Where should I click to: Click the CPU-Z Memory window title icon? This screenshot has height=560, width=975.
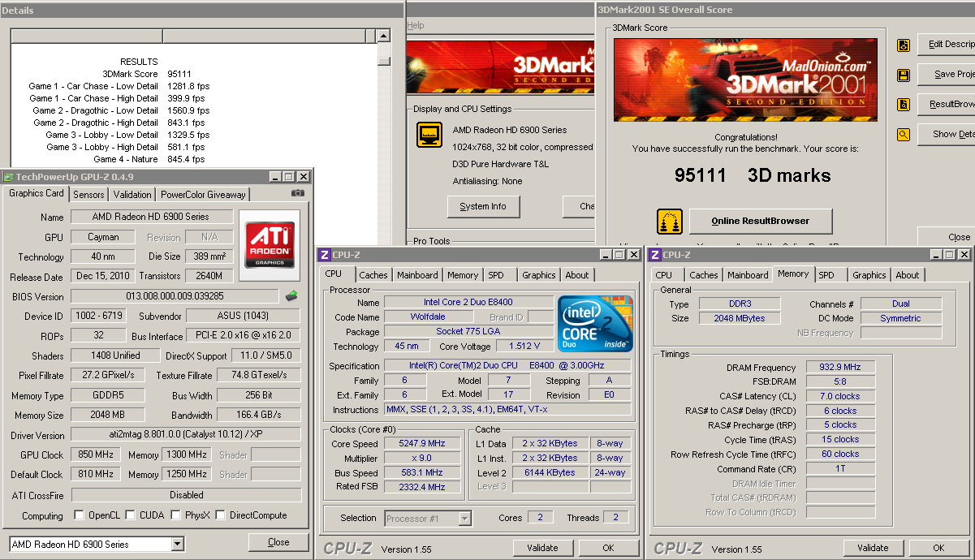pos(654,255)
